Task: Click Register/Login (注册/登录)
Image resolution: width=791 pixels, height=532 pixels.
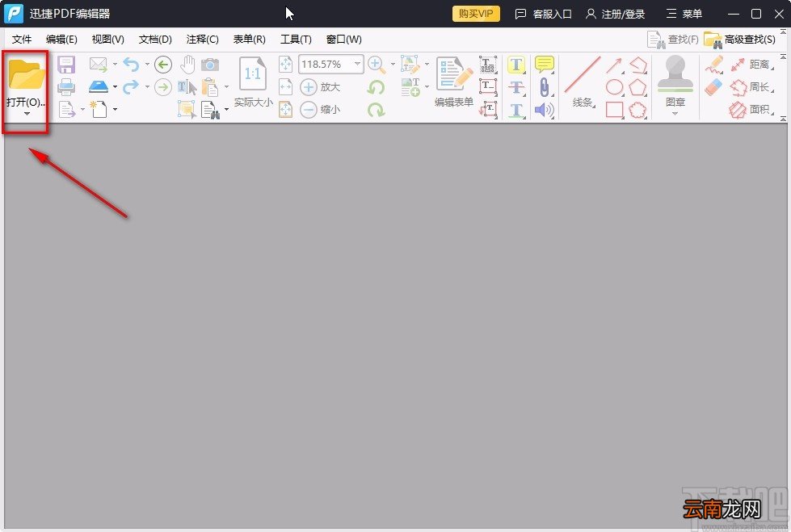Action: pyautogui.click(x=616, y=14)
